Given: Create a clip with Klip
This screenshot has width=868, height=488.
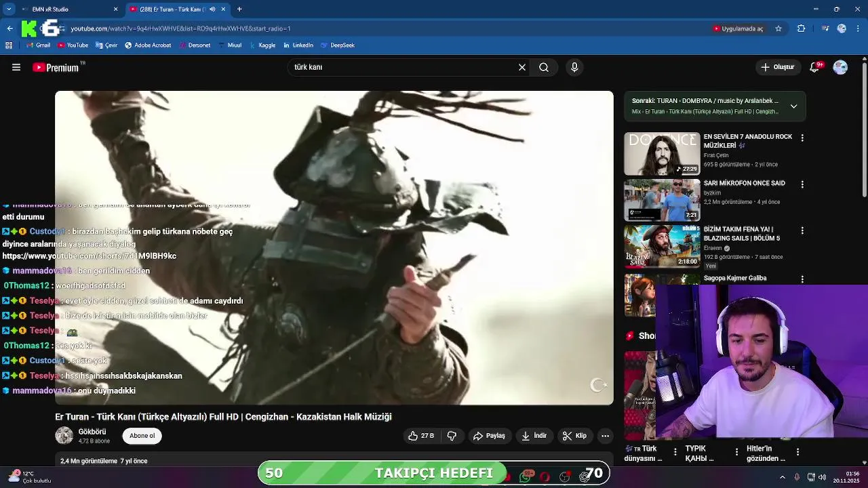Looking at the screenshot, I should pyautogui.click(x=574, y=436).
